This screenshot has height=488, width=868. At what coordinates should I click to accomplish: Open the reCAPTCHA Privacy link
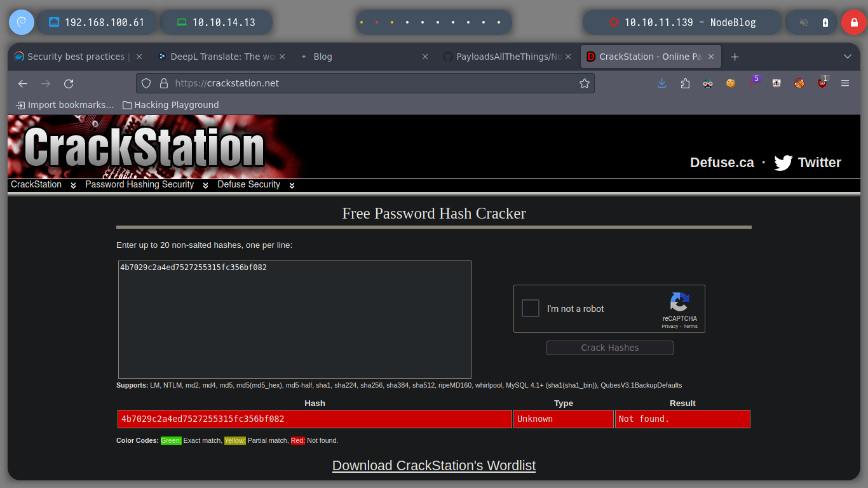[670, 326]
